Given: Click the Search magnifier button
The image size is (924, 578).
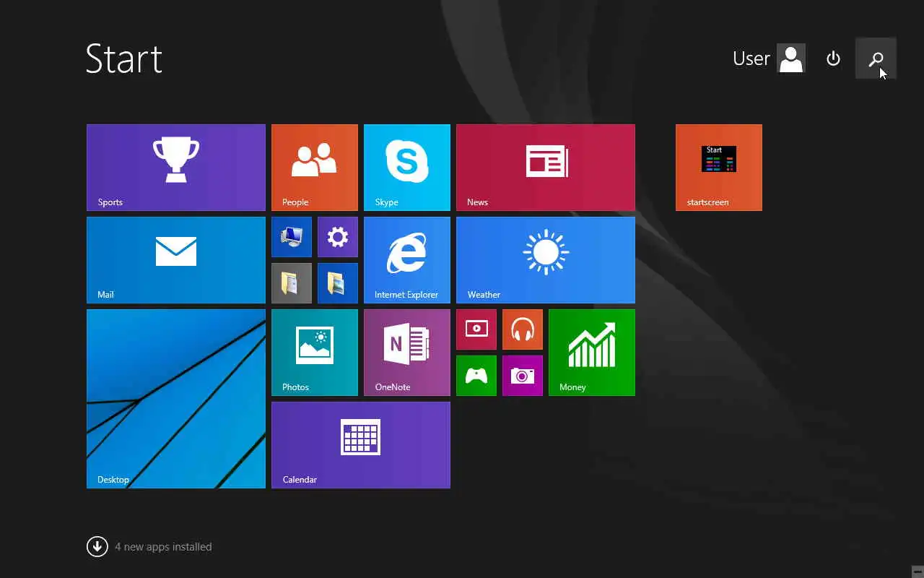Looking at the screenshot, I should [x=876, y=59].
